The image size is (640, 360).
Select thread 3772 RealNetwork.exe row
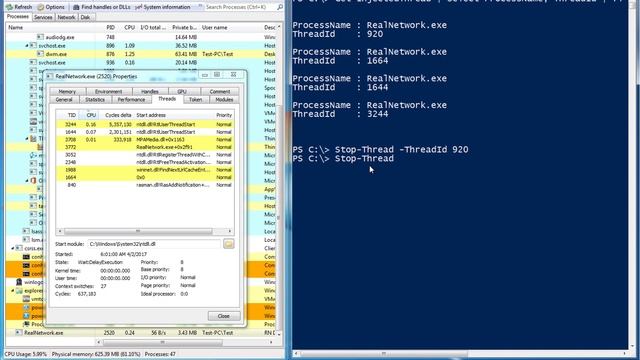click(145, 147)
